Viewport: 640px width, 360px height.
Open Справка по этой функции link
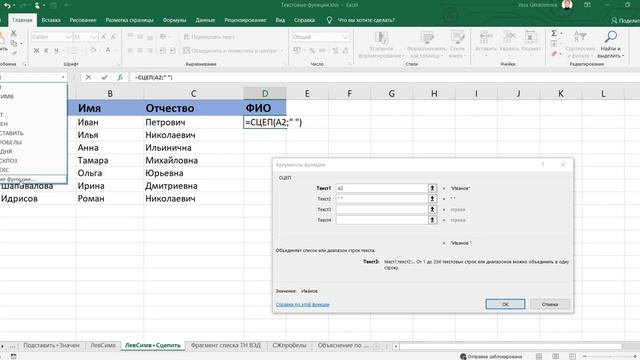302,304
